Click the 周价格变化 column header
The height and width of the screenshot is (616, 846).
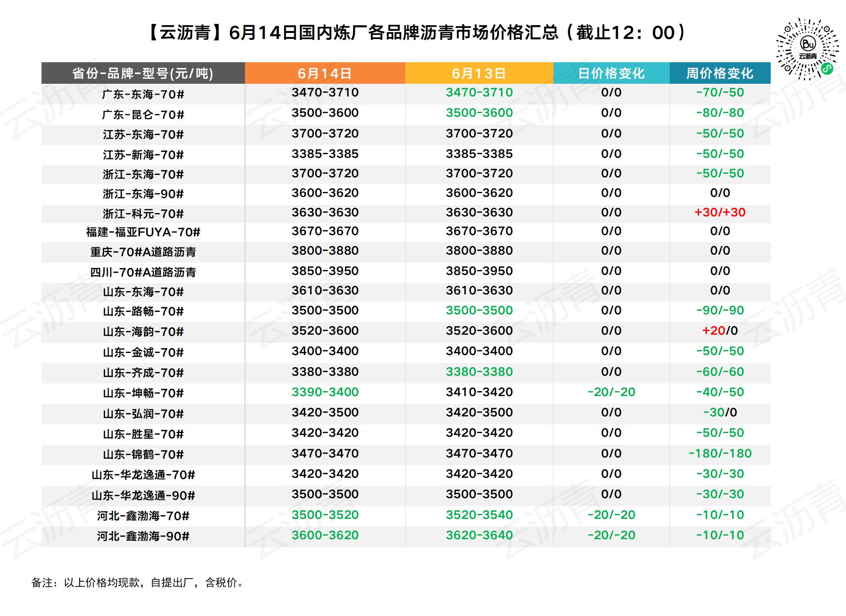point(720,73)
